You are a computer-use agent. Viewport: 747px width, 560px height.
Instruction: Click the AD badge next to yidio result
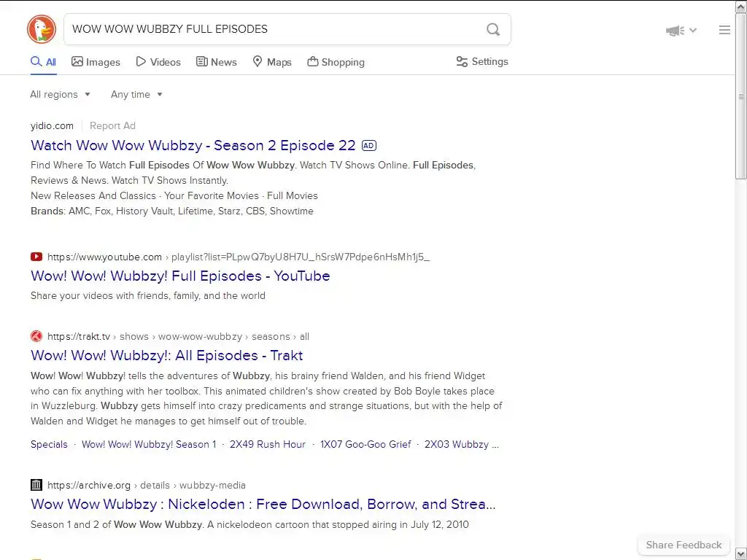pos(369,145)
